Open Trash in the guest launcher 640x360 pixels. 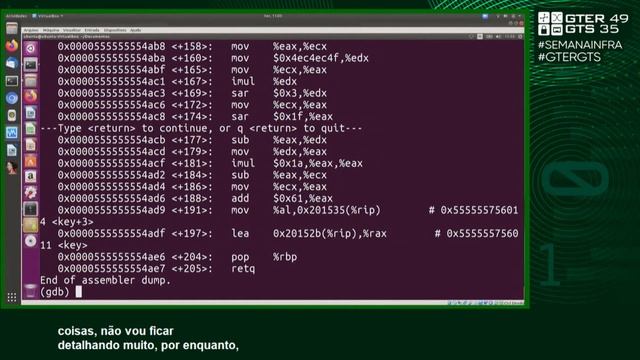[31, 291]
